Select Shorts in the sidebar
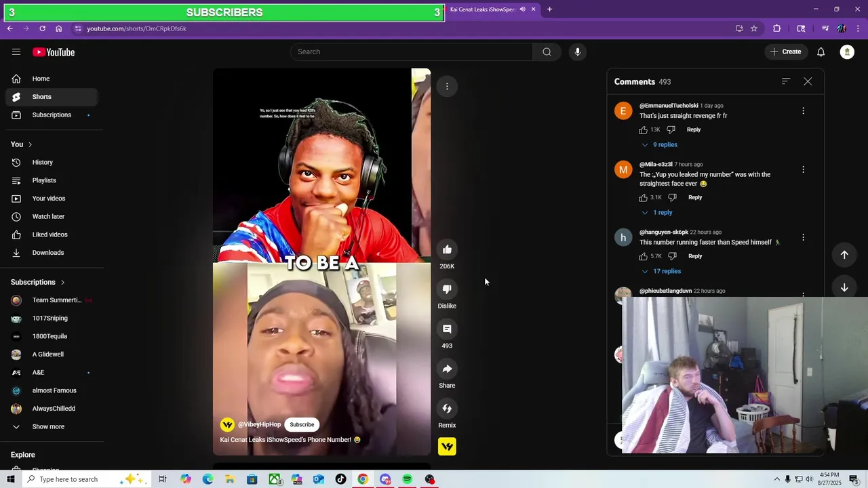868x488 pixels. [x=52, y=97]
